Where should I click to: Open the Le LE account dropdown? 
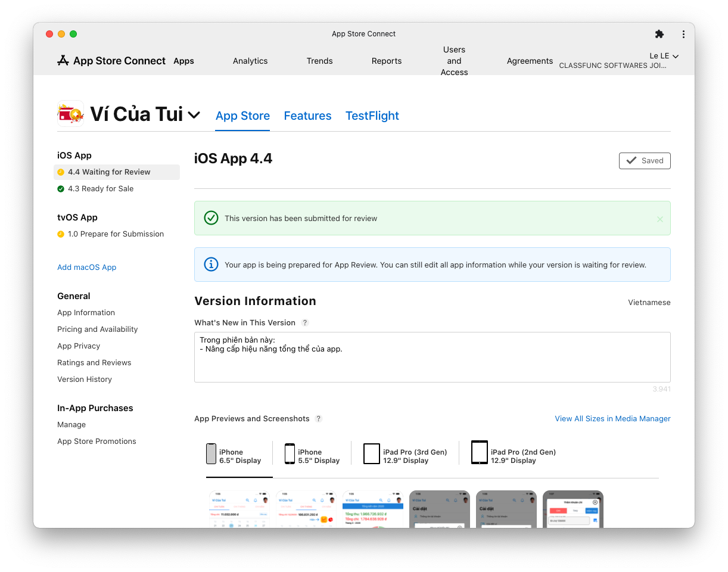click(x=664, y=56)
